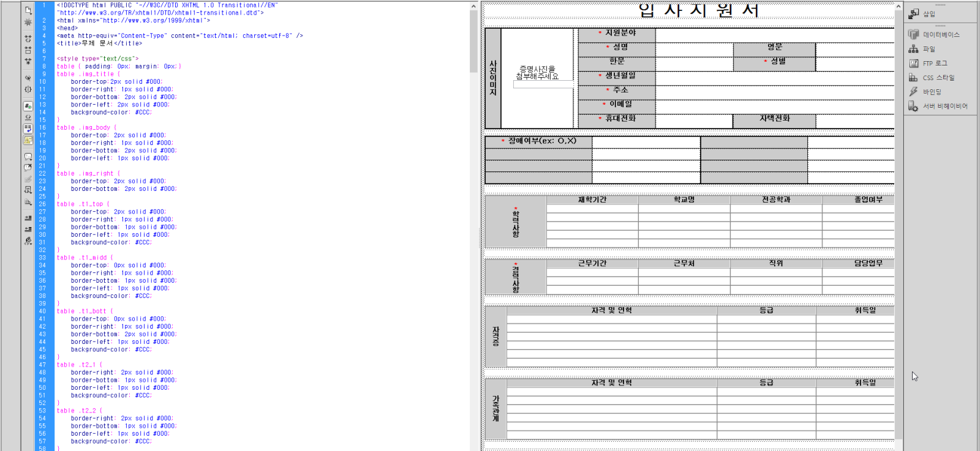This screenshot has width=980, height=451.
Task: Open the CSS 스타일 panel
Action: [932, 78]
